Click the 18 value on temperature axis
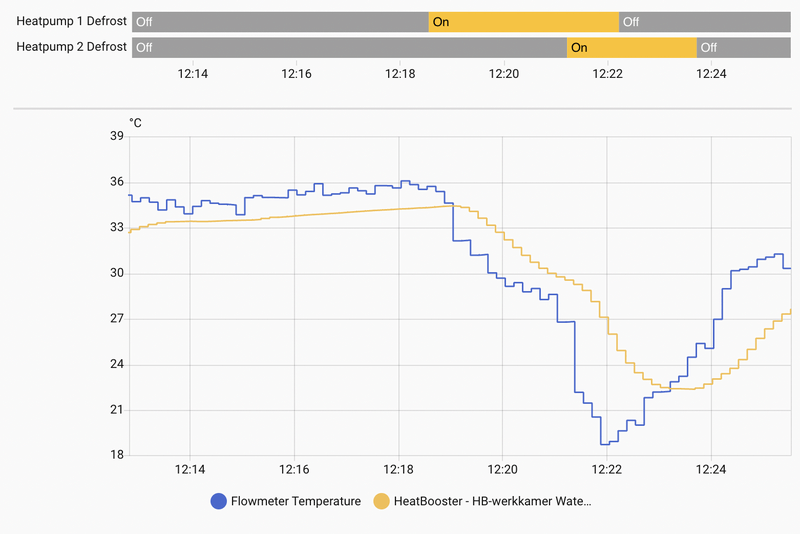 point(117,455)
